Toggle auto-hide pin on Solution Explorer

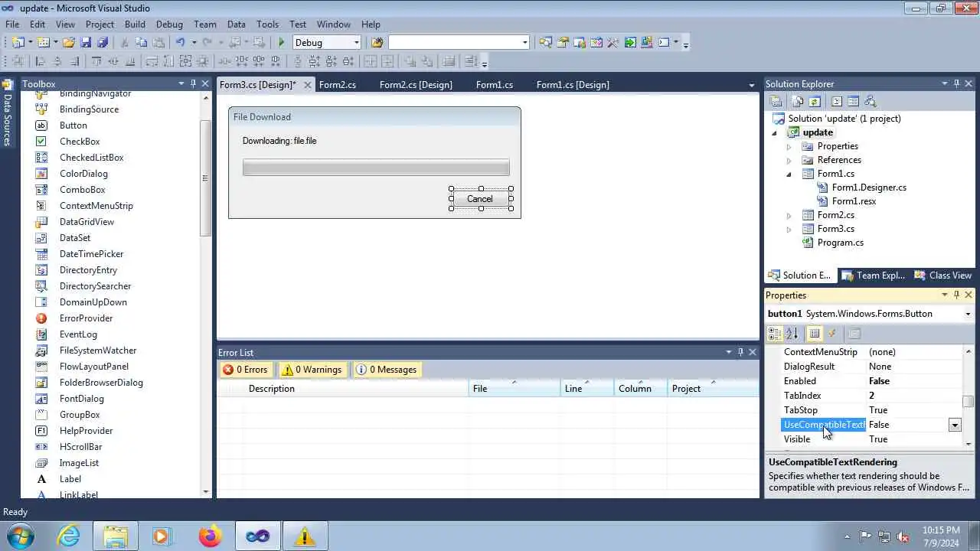pyautogui.click(x=956, y=83)
